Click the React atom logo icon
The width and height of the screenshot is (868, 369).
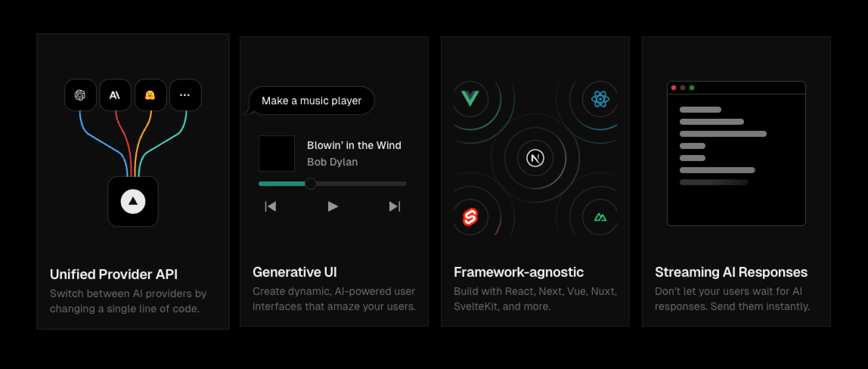[x=600, y=99]
